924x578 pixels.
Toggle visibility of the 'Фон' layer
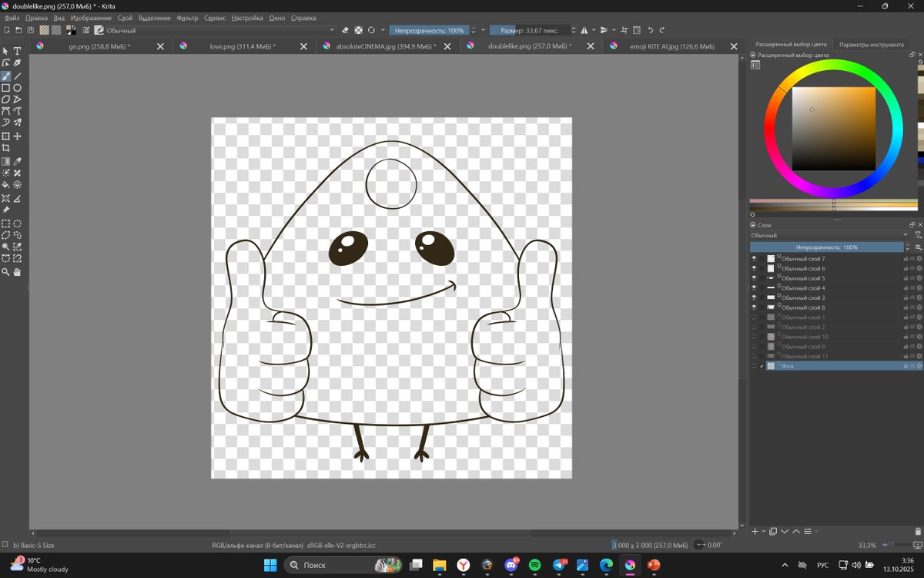(x=754, y=366)
